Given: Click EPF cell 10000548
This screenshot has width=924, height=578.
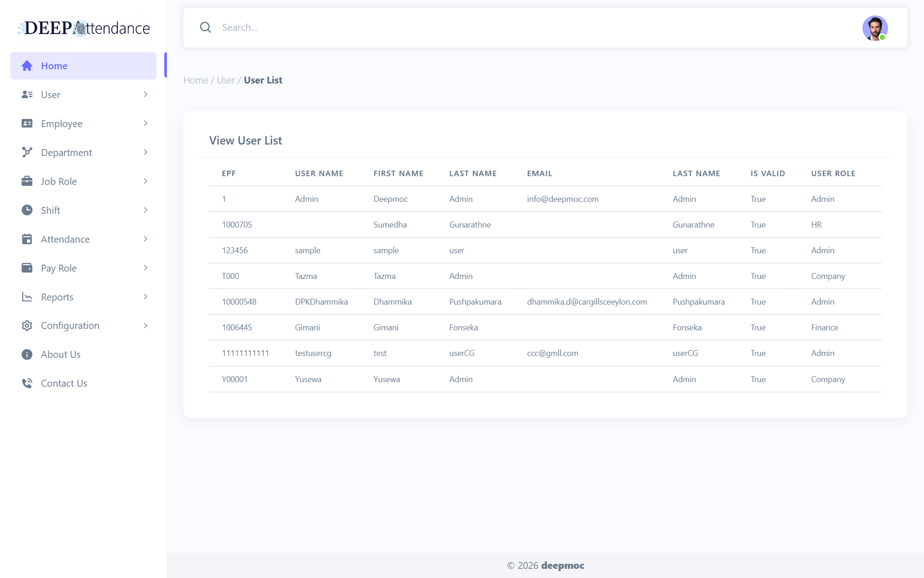Looking at the screenshot, I should pos(239,302).
